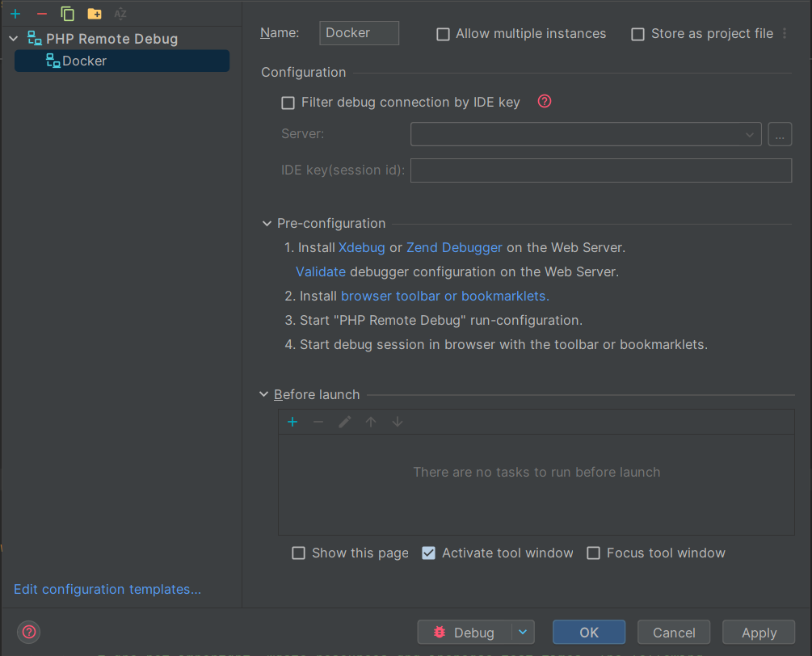Copy the selected configuration

tap(67, 14)
